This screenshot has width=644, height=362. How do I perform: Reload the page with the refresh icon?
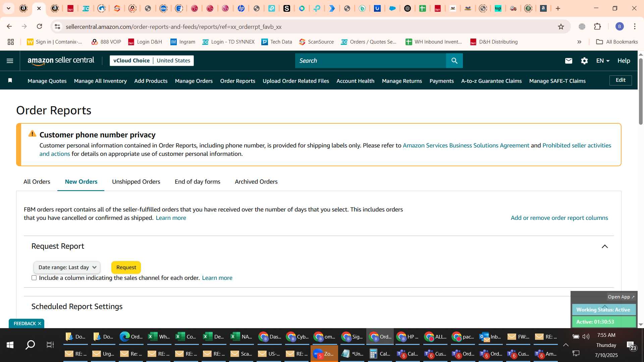pyautogui.click(x=40, y=26)
